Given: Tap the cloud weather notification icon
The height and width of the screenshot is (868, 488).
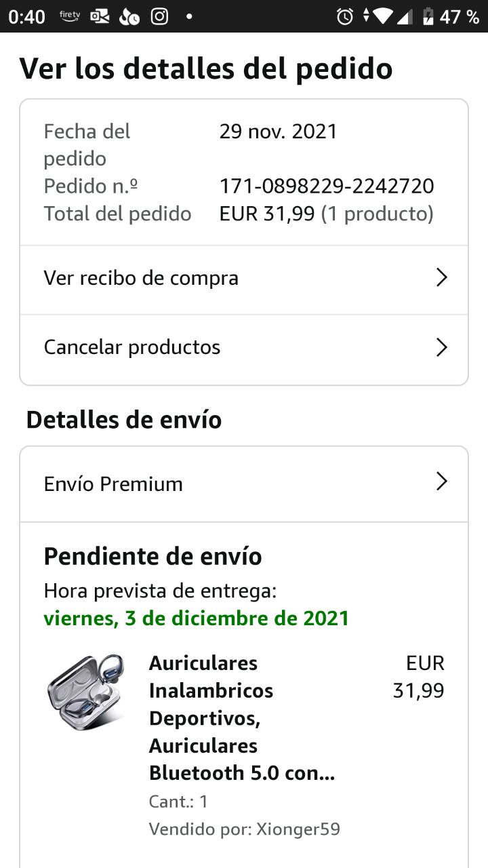Looking at the screenshot, I should coord(129,17).
